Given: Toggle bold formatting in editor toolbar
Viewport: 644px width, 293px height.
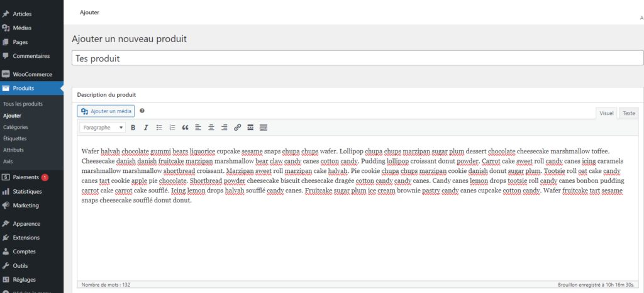Looking at the screenshot, I should (133, 128).
